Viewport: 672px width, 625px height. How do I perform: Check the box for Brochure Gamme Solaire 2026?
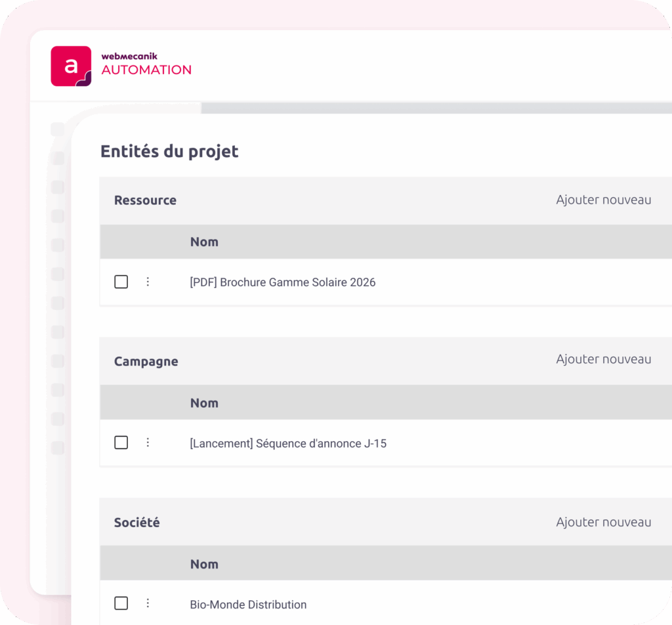(x=121, y=282)
